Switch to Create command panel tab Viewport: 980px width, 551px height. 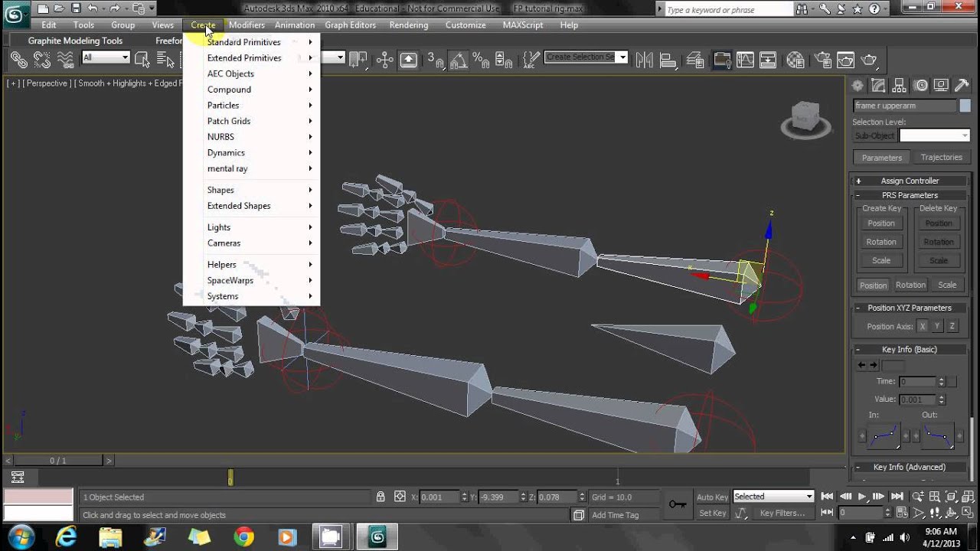tap(857, 86)
